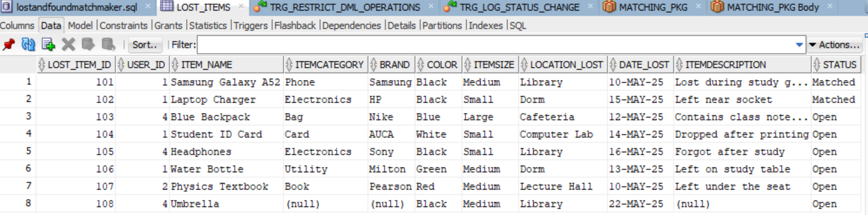Image resolution: width=868 pixels, height=215 pixels.
Task: Click the Freeze View pin icon
Action: click(x=9, y=45)
